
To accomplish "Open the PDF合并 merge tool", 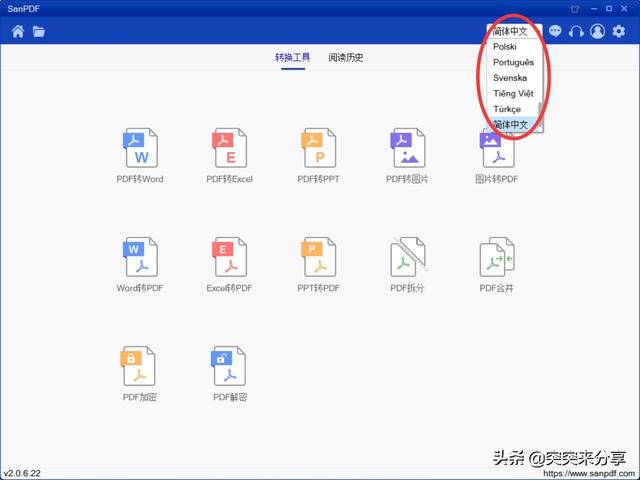I will point(496,264).
